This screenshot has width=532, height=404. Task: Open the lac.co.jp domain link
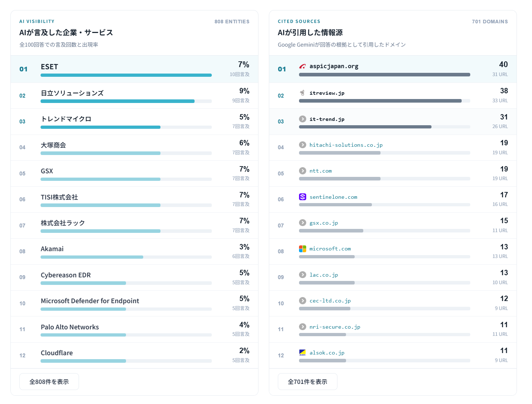click(x=324, y=275)
